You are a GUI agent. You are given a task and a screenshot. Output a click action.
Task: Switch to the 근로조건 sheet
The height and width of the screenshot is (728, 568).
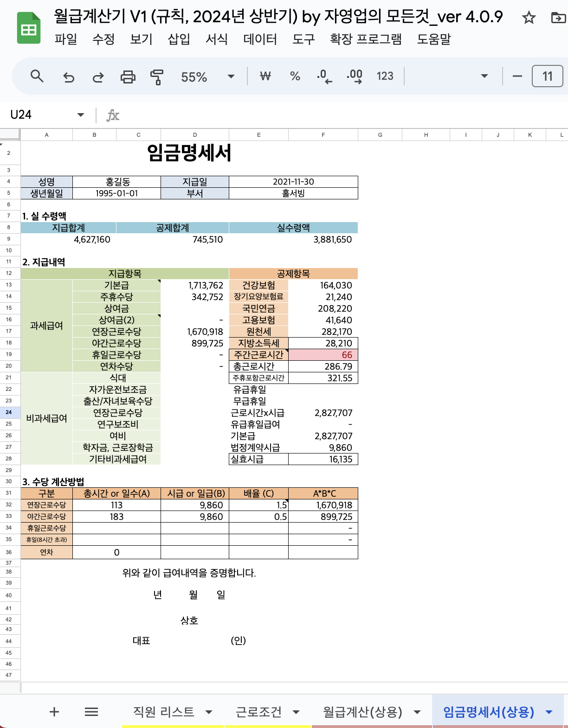click(258, 712)
